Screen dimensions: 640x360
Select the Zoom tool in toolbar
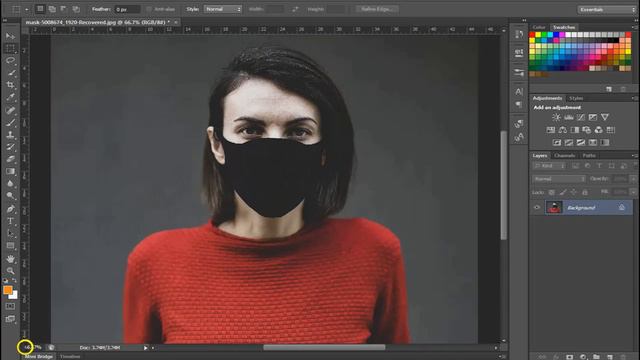(10, 271)
